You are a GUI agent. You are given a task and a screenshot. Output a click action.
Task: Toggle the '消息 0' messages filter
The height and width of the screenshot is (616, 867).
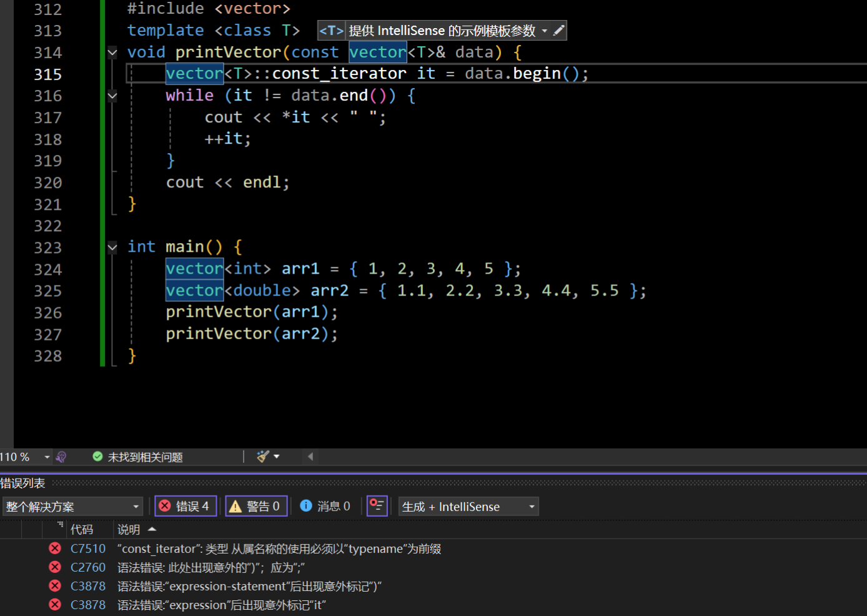click(325, 506)
